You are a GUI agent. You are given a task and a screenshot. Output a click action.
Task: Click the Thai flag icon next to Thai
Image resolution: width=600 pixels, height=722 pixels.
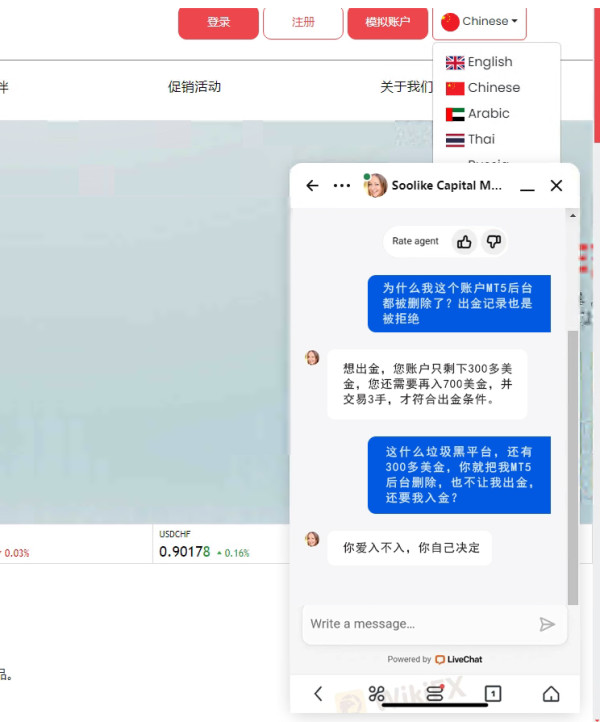tap(455, 140)
